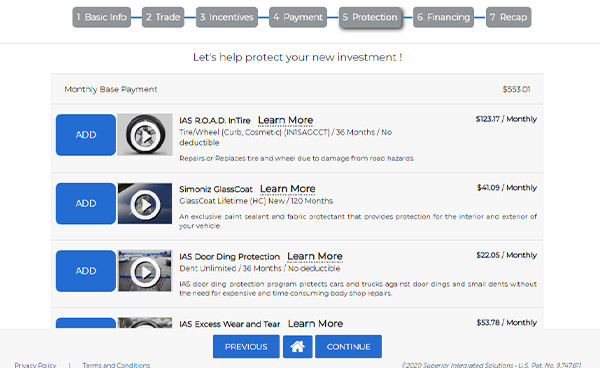Learn More about IAS Door Ding Protection
The width and height of the screenshot is (600, 368).
315,256
